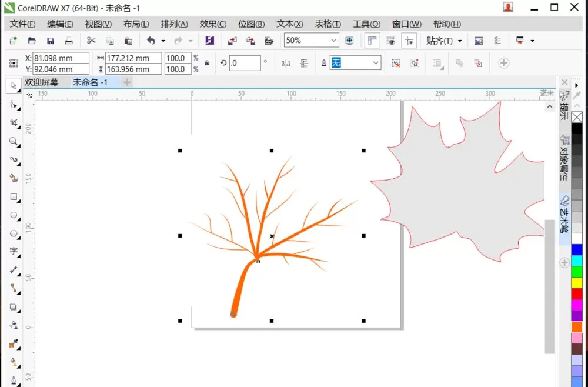Click the Undo arrow icon
The height and width of the screenshot is (387, 588).
pyautogui.click(x=151, y=41)
